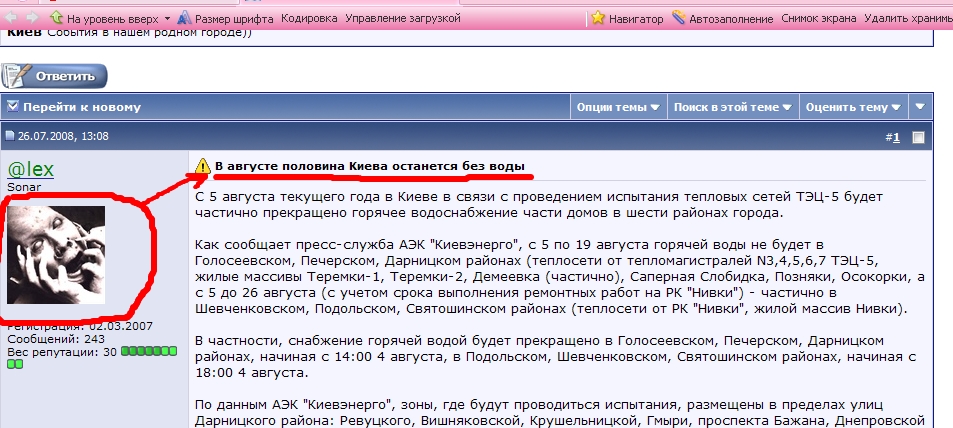Click the user avatar image of @lex

click(x=56, y=254)
